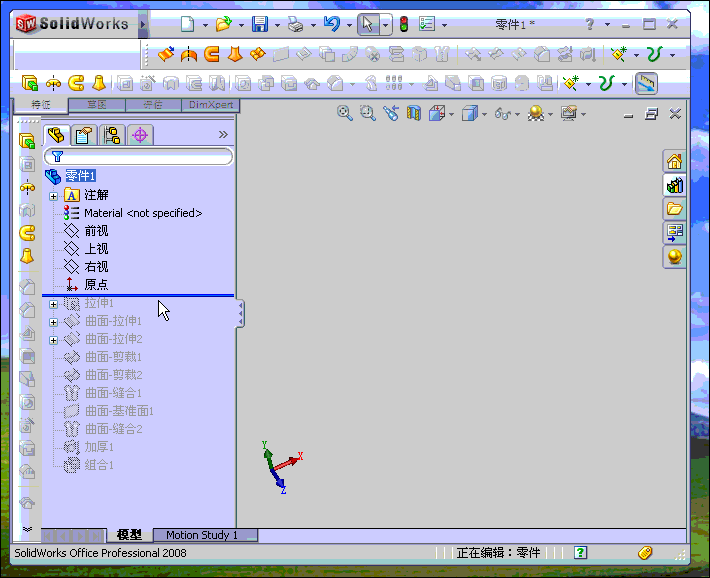
Task: Click the View Orientation icon
Action: tap(437, 113)
